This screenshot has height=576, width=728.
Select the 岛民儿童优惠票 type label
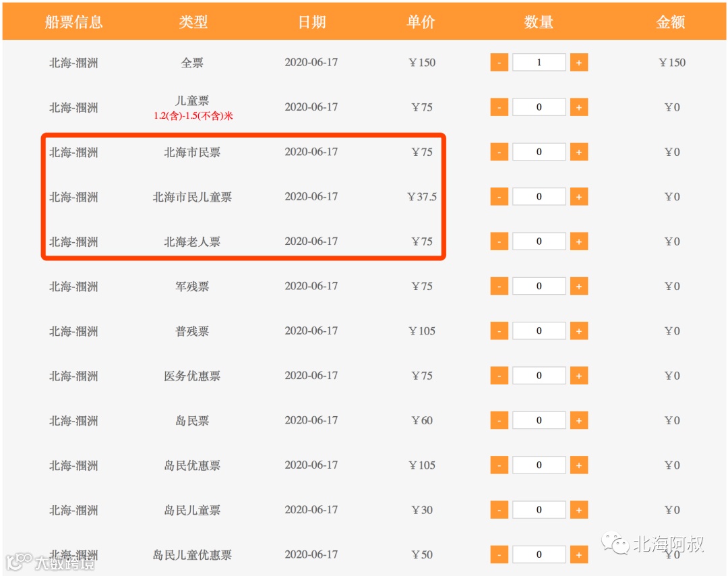(x=192, y=555)
